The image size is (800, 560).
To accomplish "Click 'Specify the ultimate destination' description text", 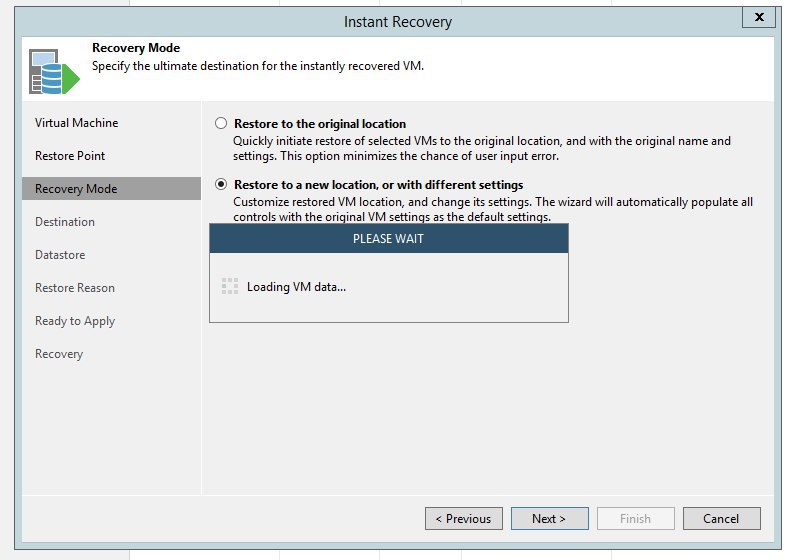I will click(x=258, y=66).
